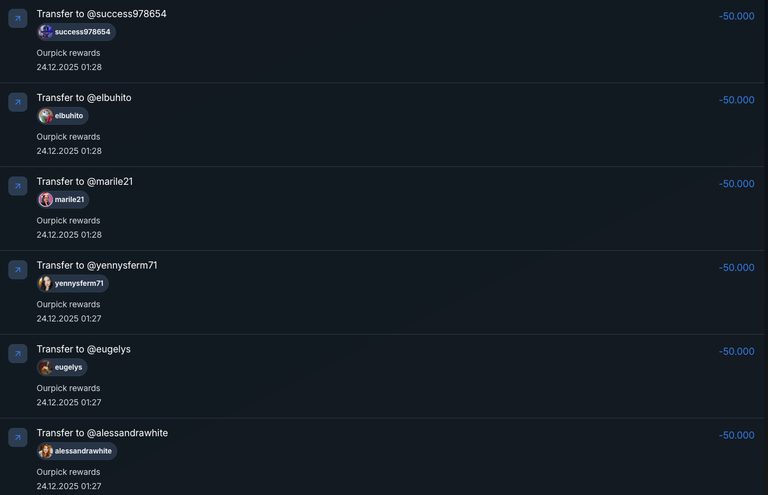Click the "Transfer to @success978654" title
This screenshot has width=768, height=495.
101,14
